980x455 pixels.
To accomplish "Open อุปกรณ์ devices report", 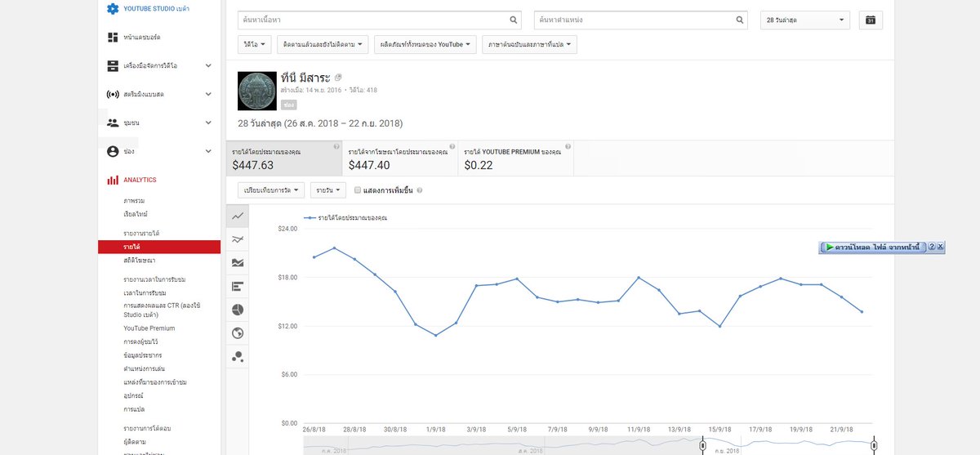I will point(134,395).
